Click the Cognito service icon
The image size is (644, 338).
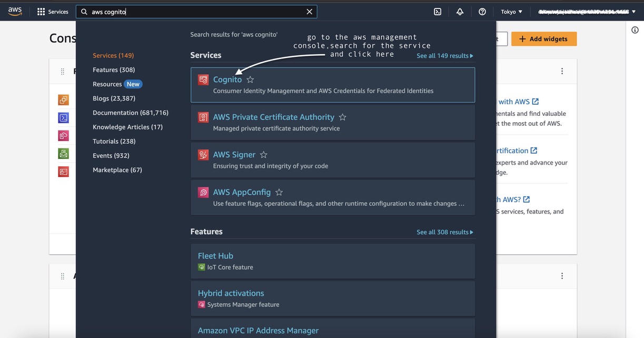(203, 79)
